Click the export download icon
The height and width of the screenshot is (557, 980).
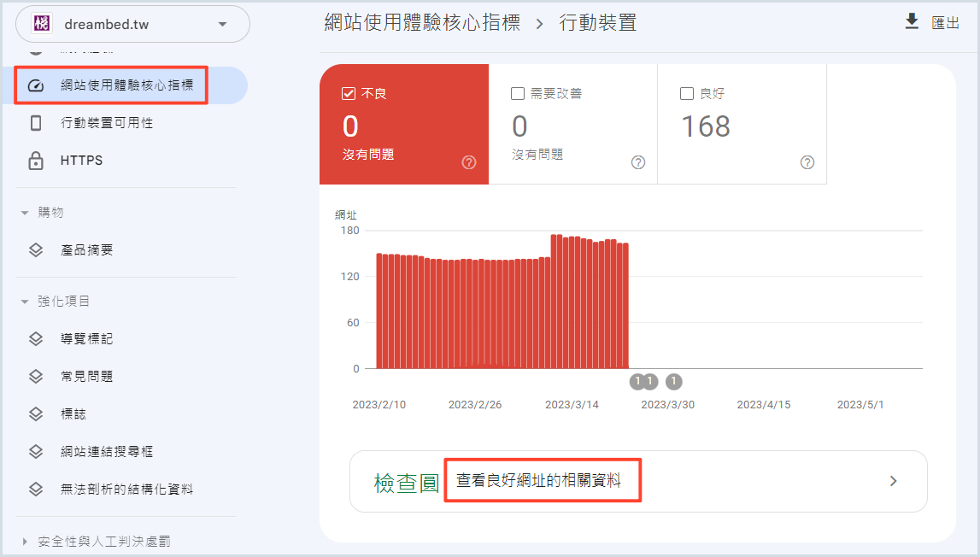pyautogui.click(x=912, y=22)
